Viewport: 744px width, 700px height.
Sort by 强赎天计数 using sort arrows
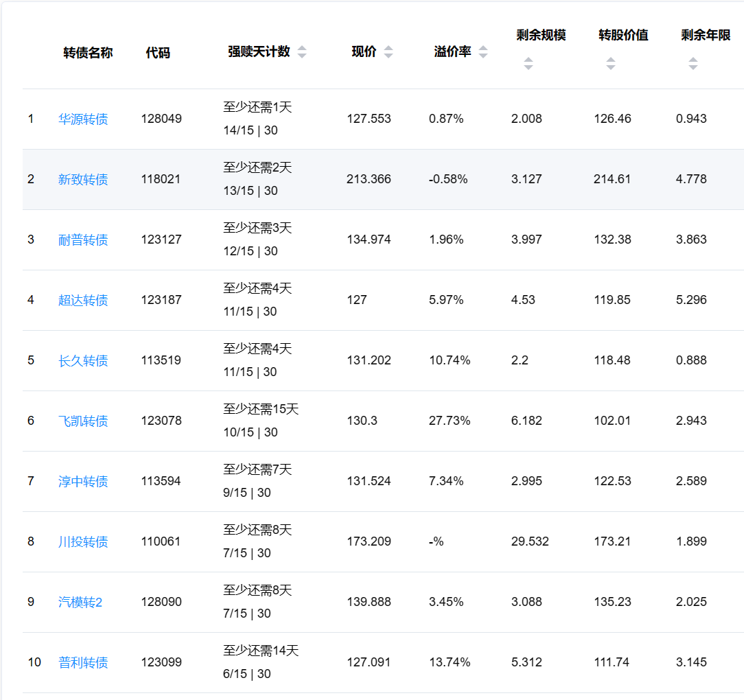coord(302,52)
